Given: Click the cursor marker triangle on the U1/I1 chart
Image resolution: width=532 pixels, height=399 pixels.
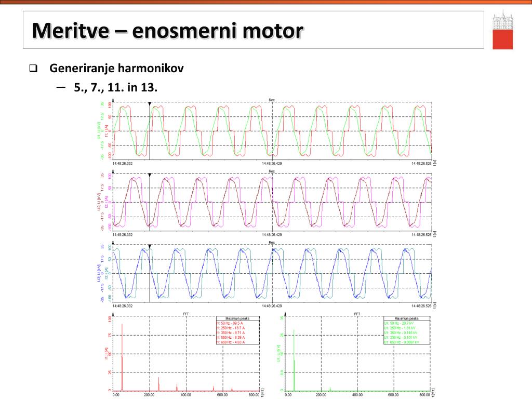Looking at the screenshot, I should click(x=149, y=104).
